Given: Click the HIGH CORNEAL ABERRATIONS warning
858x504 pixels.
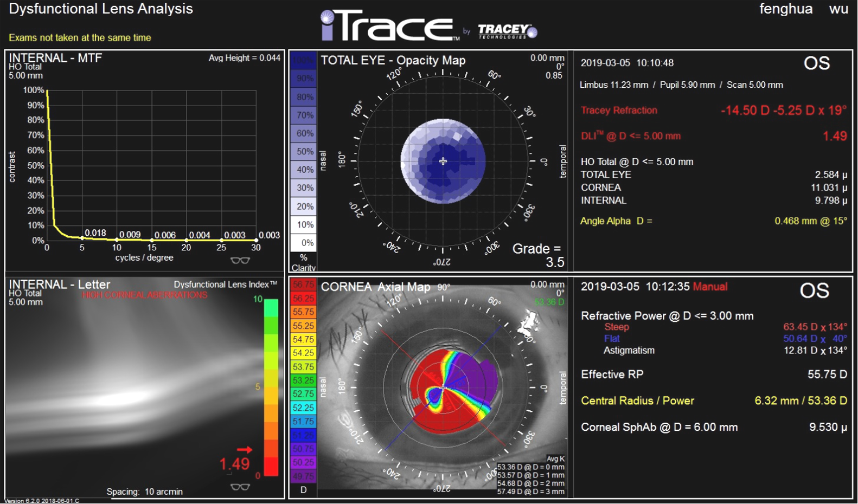Looking at the screenshot, I should 145,295.
